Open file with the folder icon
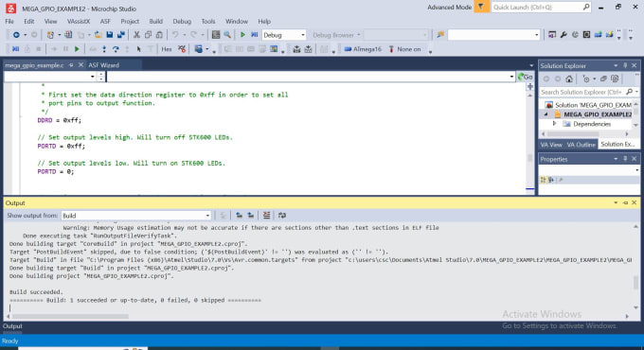Image resolution: width=644 pixels, height=350 pixels. coord(98,35)
